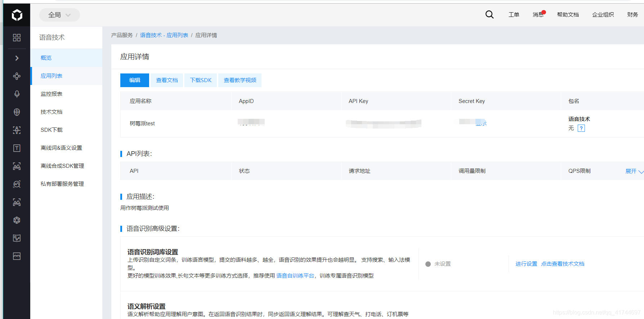Click the 调用量限制 column header

pos(472,171)
